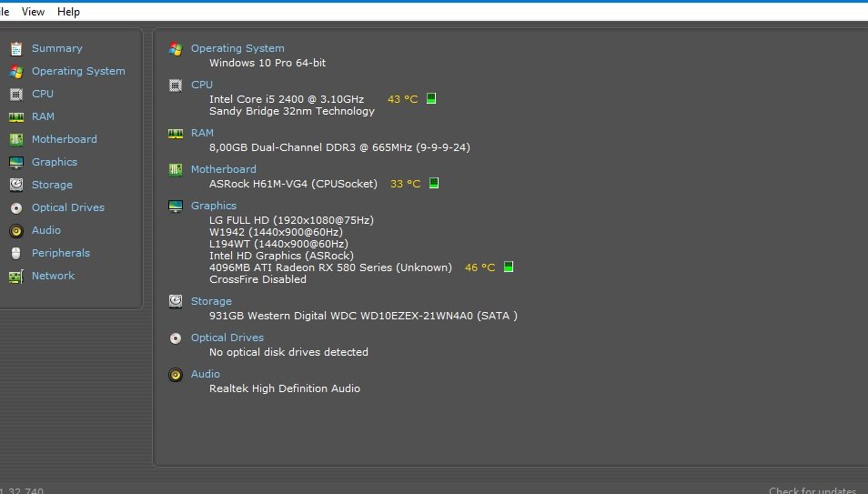The height and width of the screenshot is (494, 868).
Task: Click the Intel Core i5 2400 @ 3.10GHz text
Action: click(287, 99)
